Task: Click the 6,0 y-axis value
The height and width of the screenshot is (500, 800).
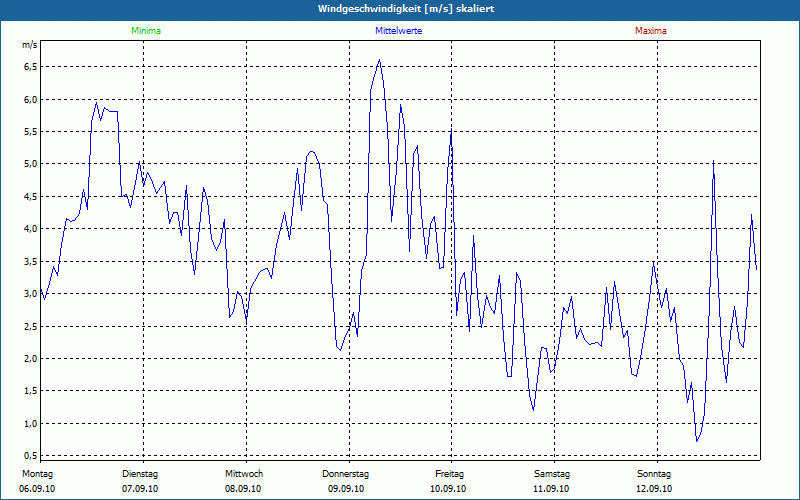Action: pyautogui.click(x=31, y=99)
